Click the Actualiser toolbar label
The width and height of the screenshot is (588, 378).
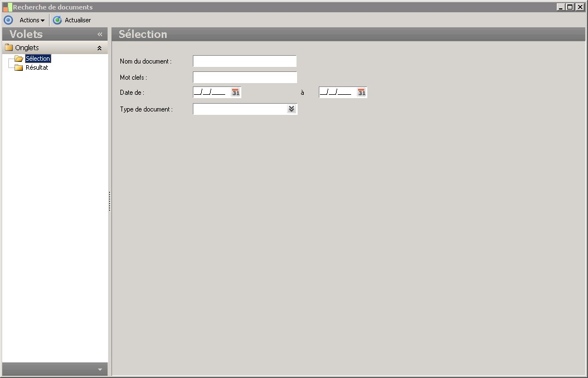point(77,20)
